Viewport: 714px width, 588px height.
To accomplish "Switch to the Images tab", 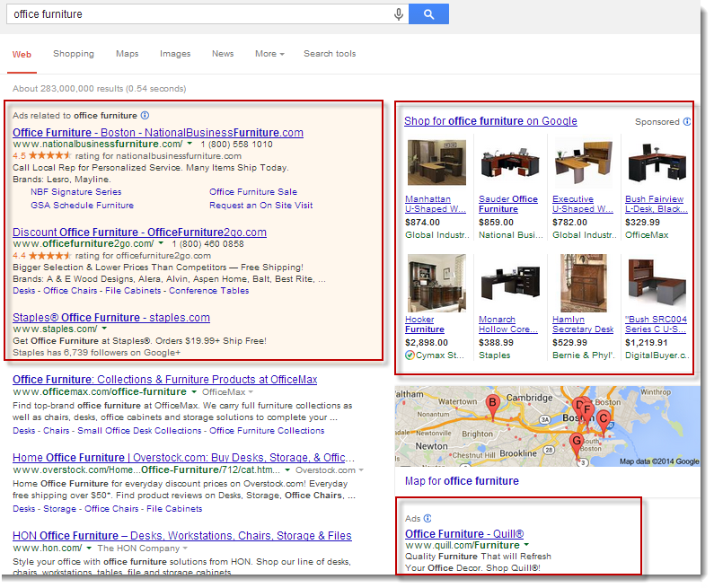I will 175,54.
